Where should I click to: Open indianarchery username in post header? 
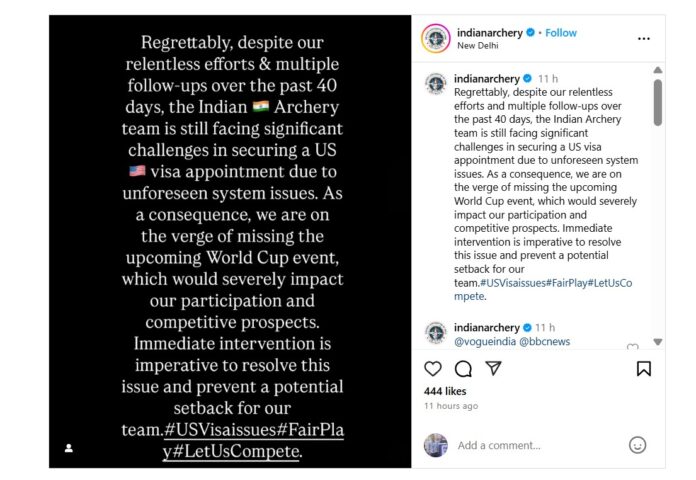click(x=490, y=33)
